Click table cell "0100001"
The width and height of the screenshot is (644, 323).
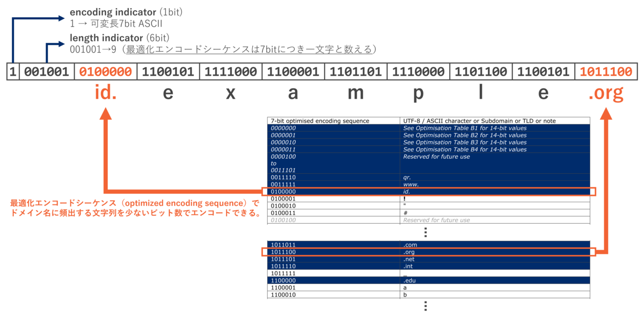[x=282, y=199]
